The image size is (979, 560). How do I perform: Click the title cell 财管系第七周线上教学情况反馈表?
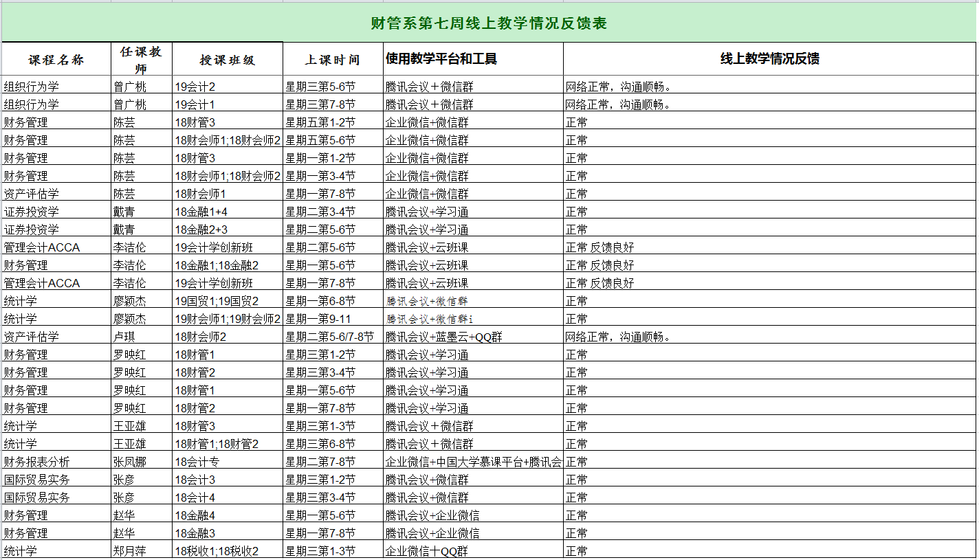point(489,23)
